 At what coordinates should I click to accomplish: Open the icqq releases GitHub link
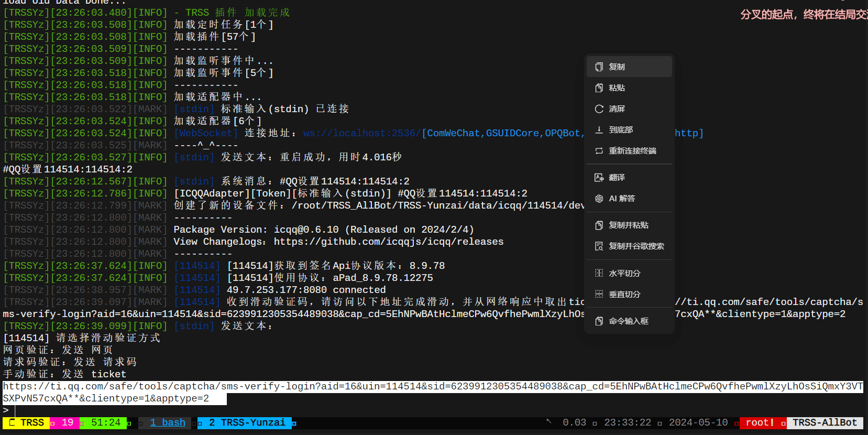click(x=388, y=242)
